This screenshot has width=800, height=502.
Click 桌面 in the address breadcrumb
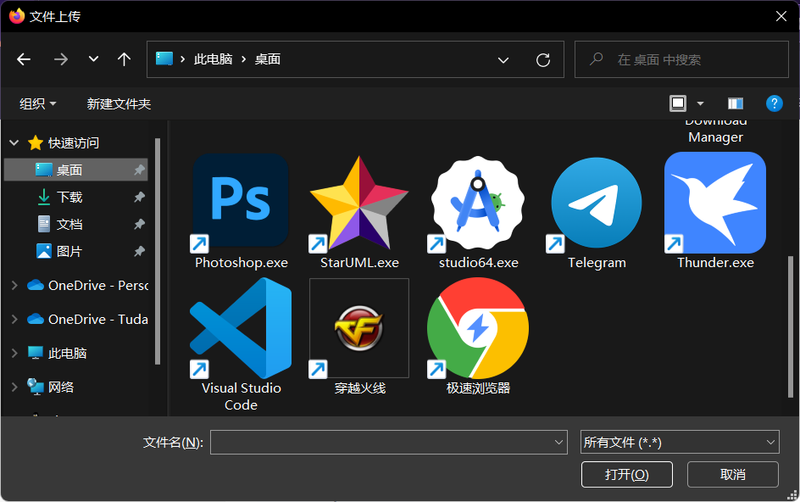pyautogui.click(x=267, y=59)
